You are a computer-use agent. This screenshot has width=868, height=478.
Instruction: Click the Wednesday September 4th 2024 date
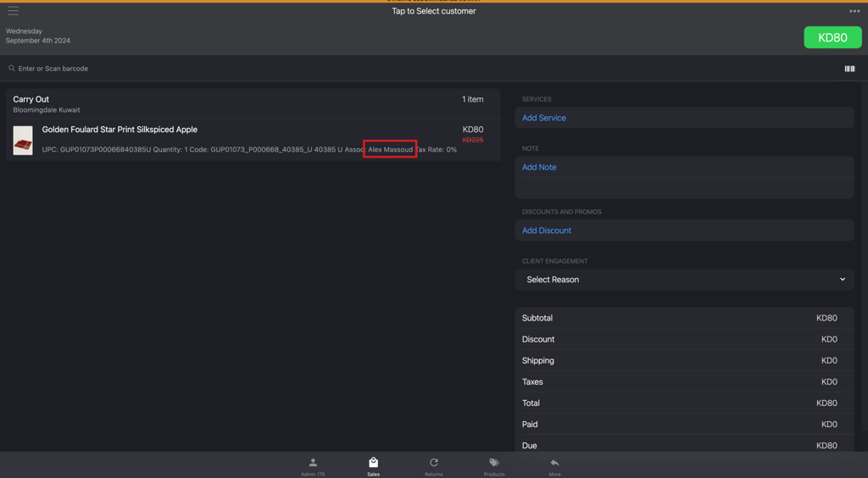pos(38,36)
